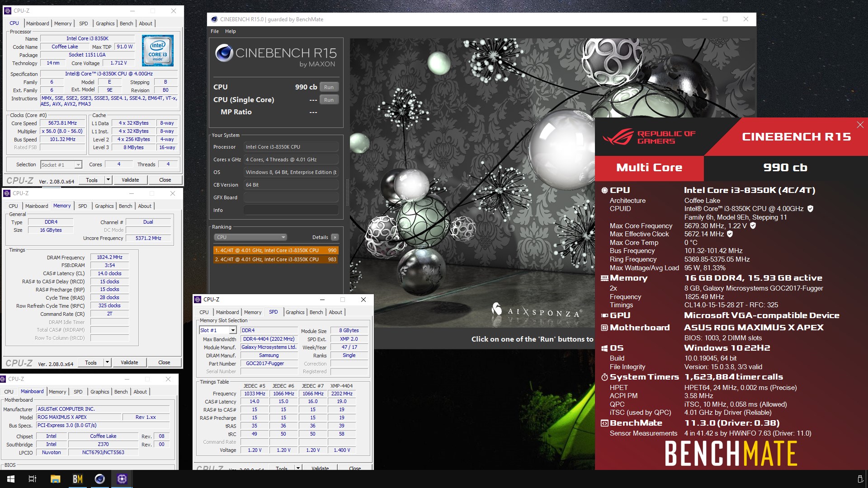Open Help menu in Cinebench
This screenshot has width=868, height=488.
[231, 31]
